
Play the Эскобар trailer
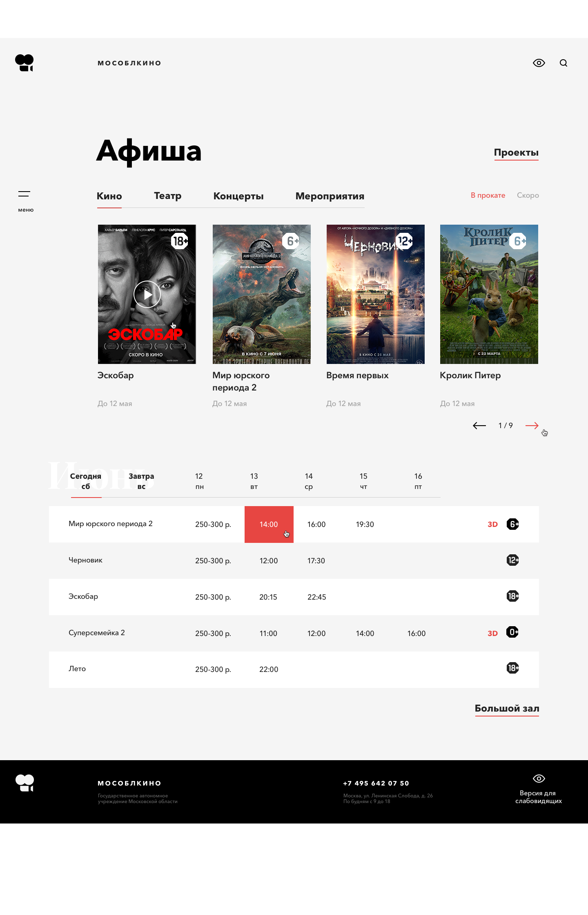pyautogui.click(x=147, y=294)
